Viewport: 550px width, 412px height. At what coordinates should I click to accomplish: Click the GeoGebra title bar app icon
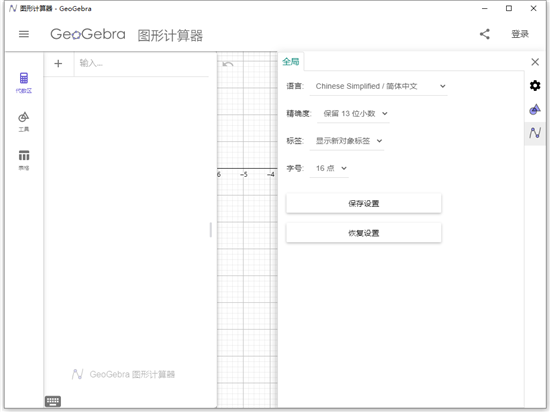click(x=13, y=8)
